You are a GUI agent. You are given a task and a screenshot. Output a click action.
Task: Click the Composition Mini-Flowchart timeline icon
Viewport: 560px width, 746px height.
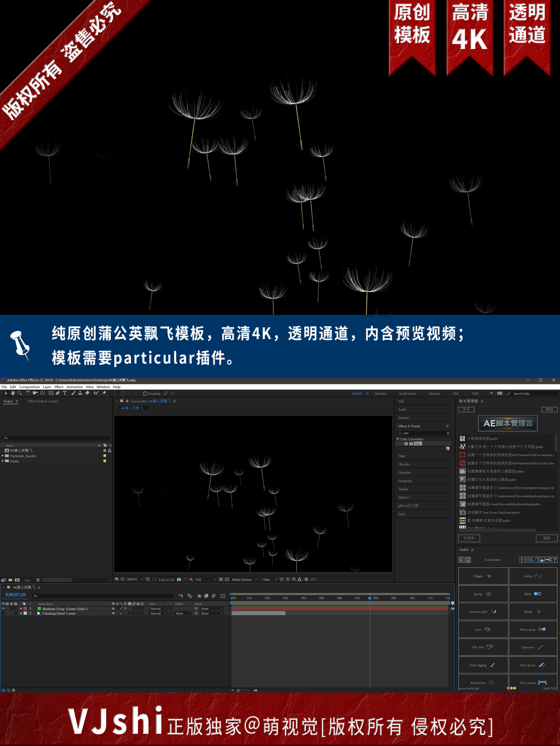tap(181, 596)
